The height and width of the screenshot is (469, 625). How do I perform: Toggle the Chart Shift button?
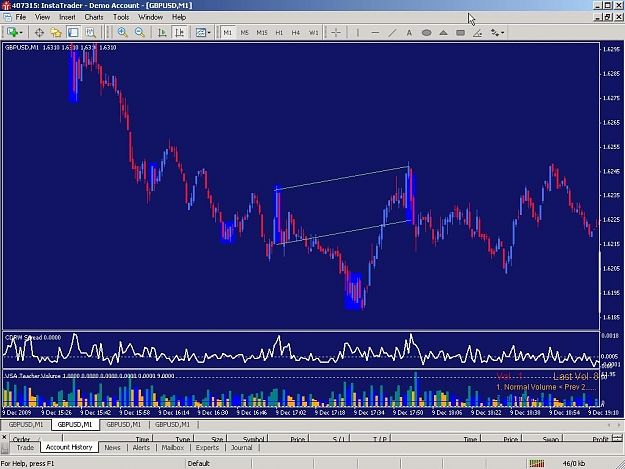point(179,33)
